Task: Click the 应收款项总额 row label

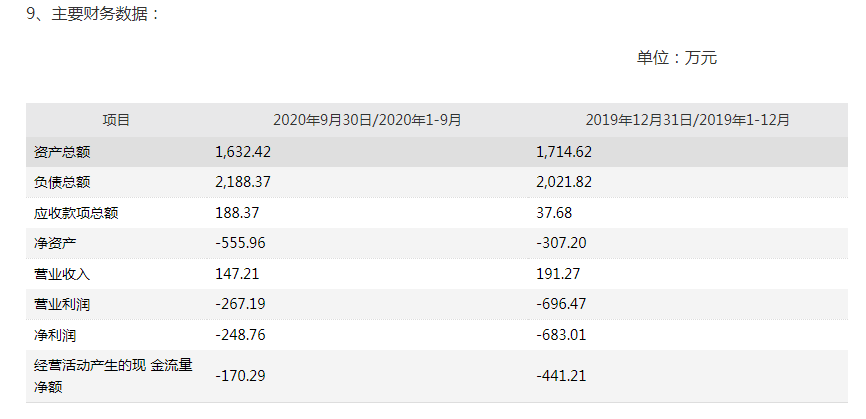Action: pos(69,213)
